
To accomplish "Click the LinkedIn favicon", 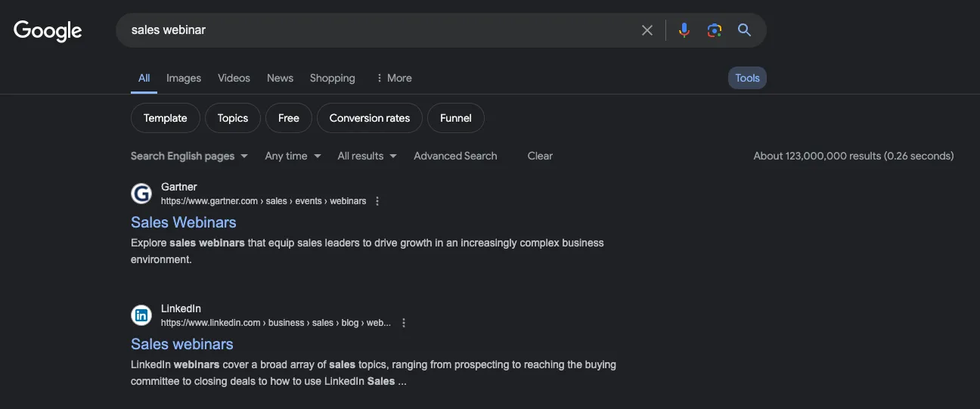I will (x=141, y=315).
